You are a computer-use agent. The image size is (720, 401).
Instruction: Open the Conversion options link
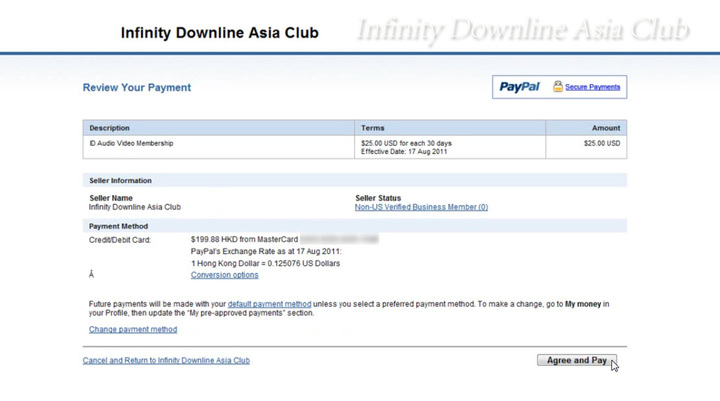coord(225,275)
